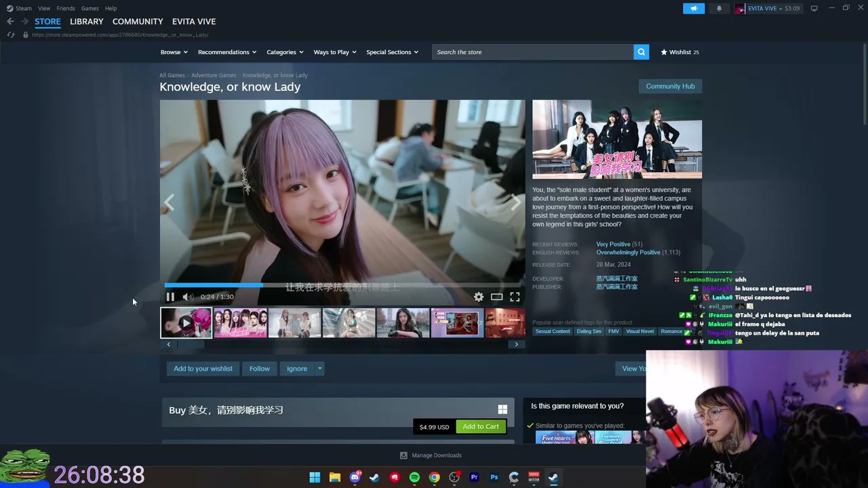Expand the Categories dropdown

click(x=285, y=52)
